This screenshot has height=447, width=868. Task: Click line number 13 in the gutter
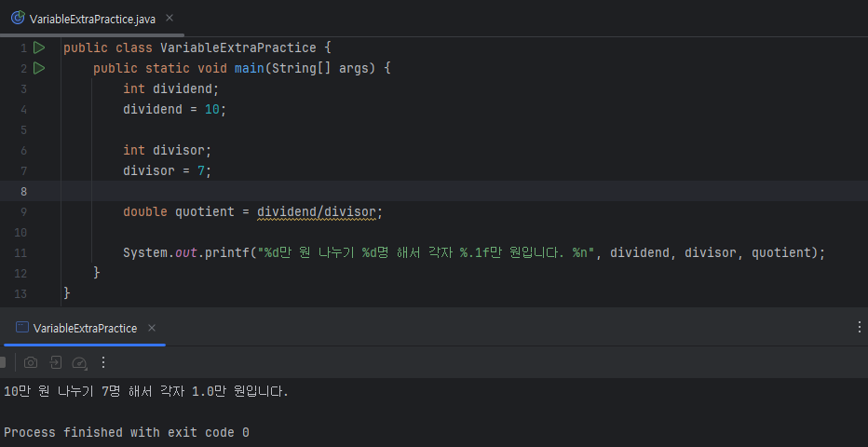21,293
